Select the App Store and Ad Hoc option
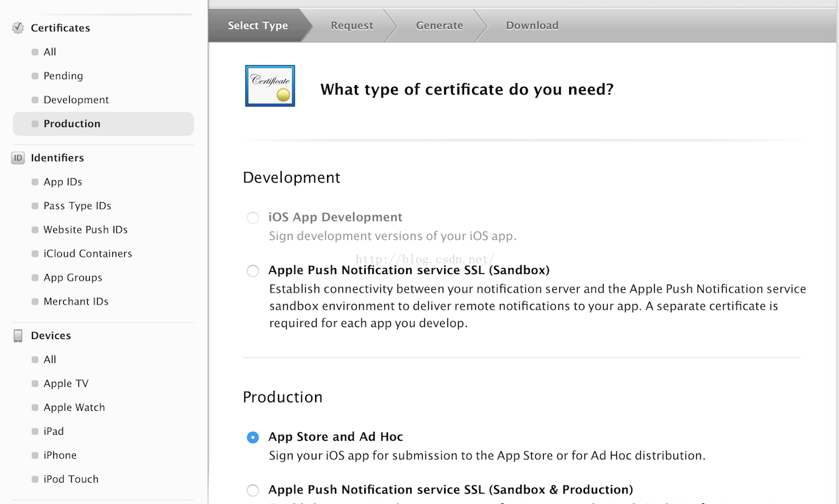Viewport: 839px width, 504px height. (x=253, y=438)
